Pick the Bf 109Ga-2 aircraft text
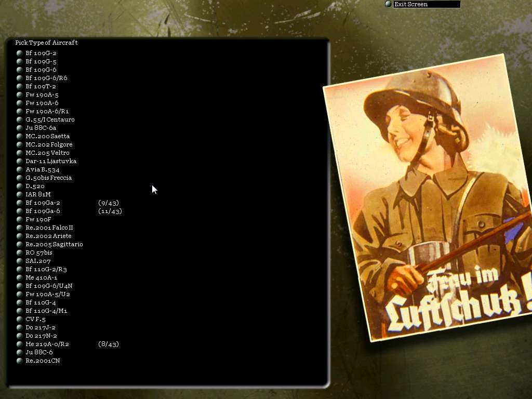 pyautogui.click(x=43, y=203)
